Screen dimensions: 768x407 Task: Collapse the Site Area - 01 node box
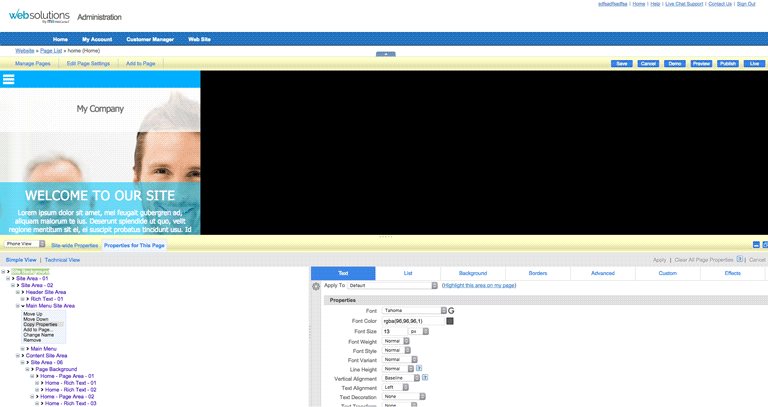click(x=8, y=278)
